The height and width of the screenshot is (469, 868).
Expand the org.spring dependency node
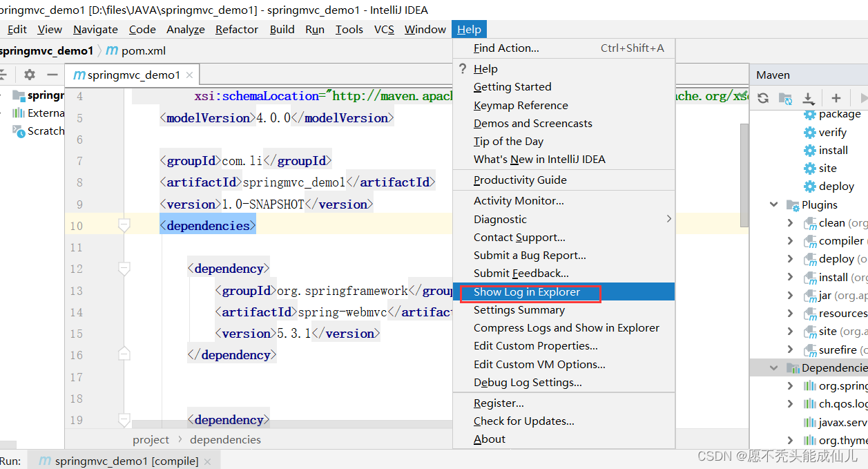[x=791, y=386]
